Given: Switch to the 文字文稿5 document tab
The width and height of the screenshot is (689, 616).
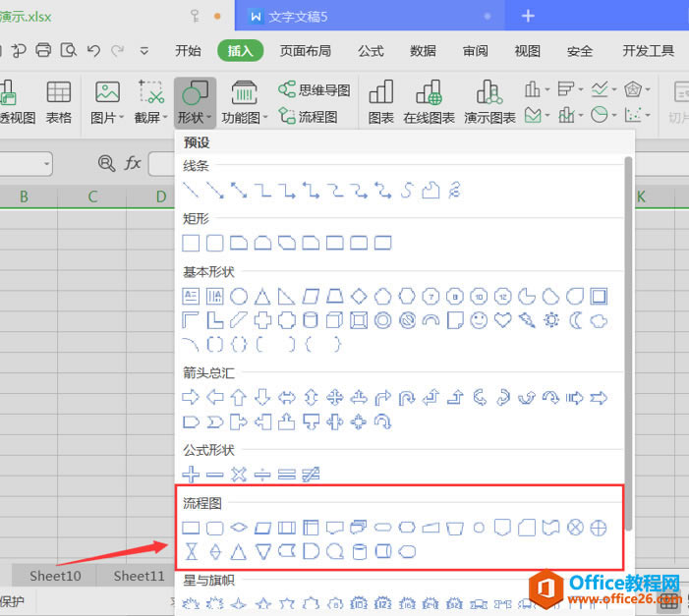Looking at the screenshot, I should (x=370, y=17).
